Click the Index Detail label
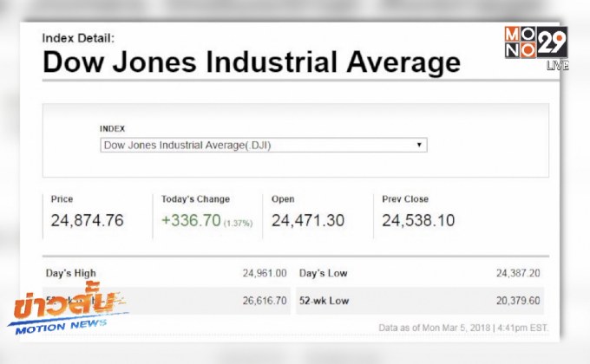The image size is (590, 364). [x=77, y=37]
